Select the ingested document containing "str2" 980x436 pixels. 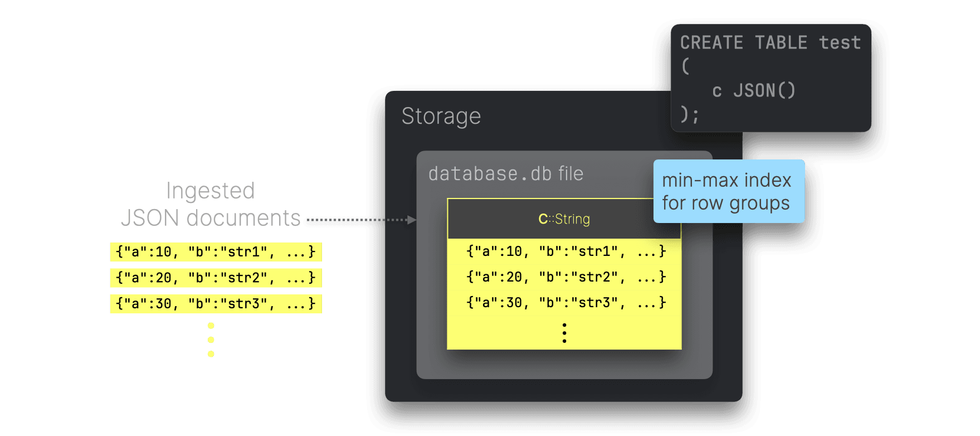pyautogui.click(x=216, y=278)
